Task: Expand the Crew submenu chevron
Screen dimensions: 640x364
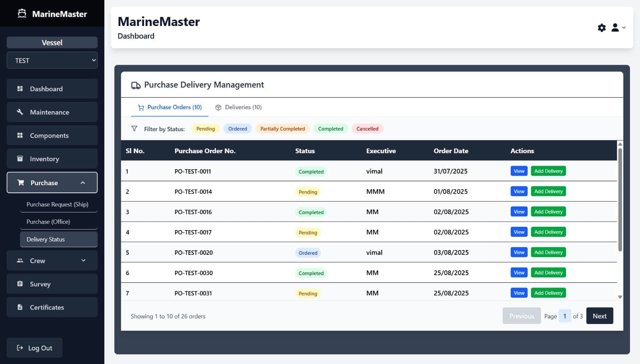Action: pos(83,260)
